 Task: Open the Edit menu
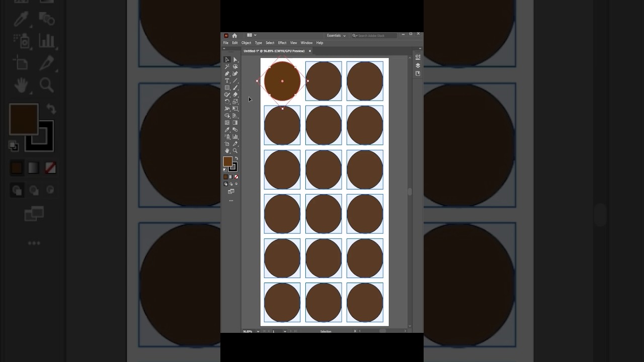(x=235, y=43)
